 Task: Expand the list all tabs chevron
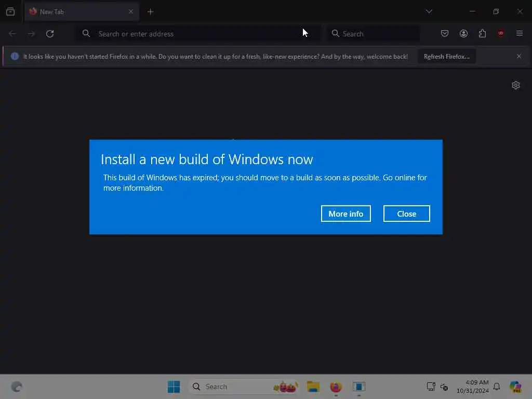pos(429,11)
